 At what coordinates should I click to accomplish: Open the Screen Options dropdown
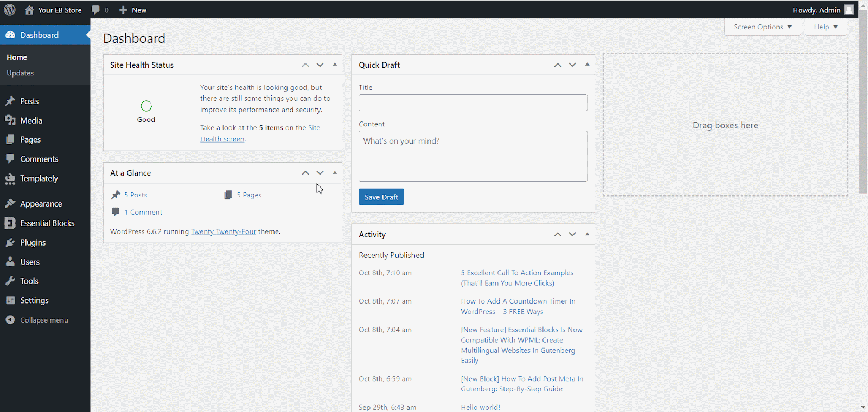(x=763, y=27)
